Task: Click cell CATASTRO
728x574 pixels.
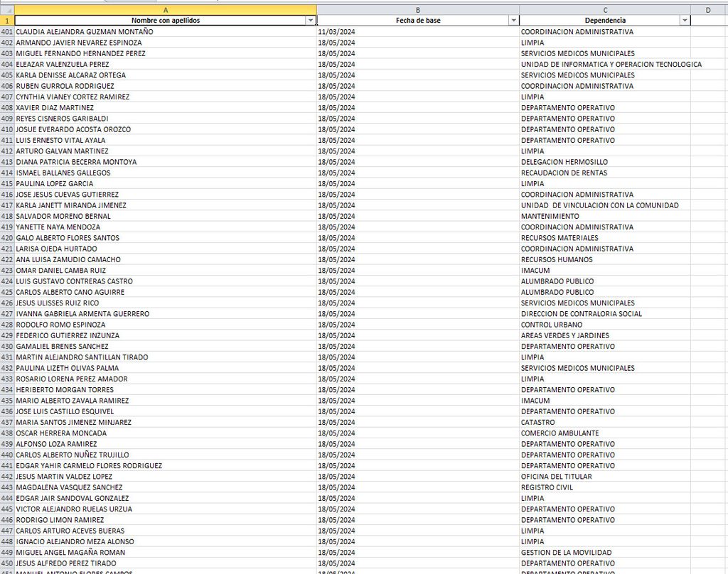Action: pos(605,422)
